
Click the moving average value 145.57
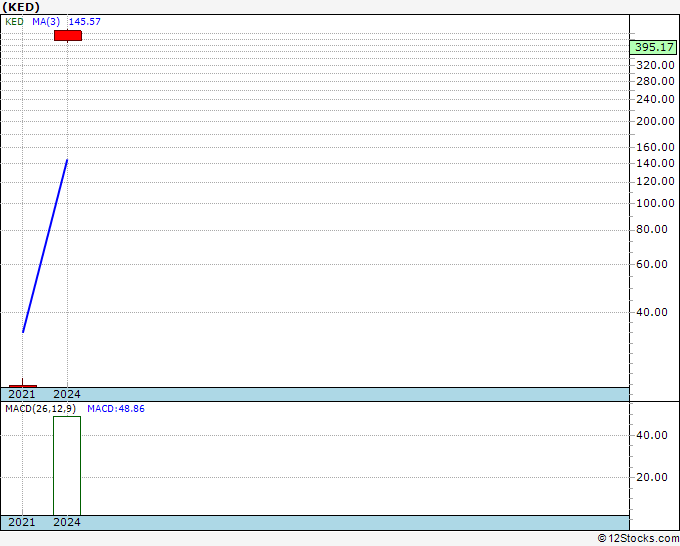(85, 22)
